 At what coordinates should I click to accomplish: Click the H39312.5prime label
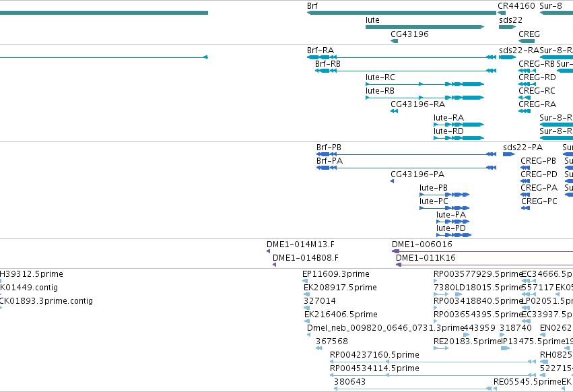pos(32,274)
